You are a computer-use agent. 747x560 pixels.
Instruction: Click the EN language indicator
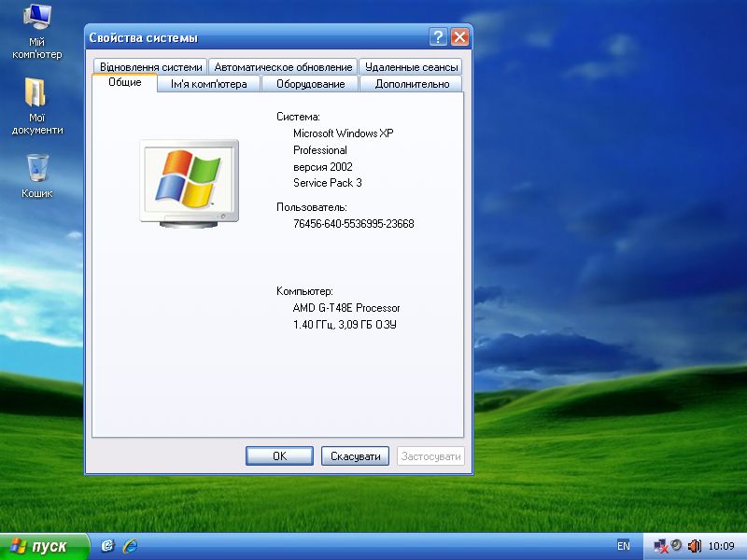point(623,546)
